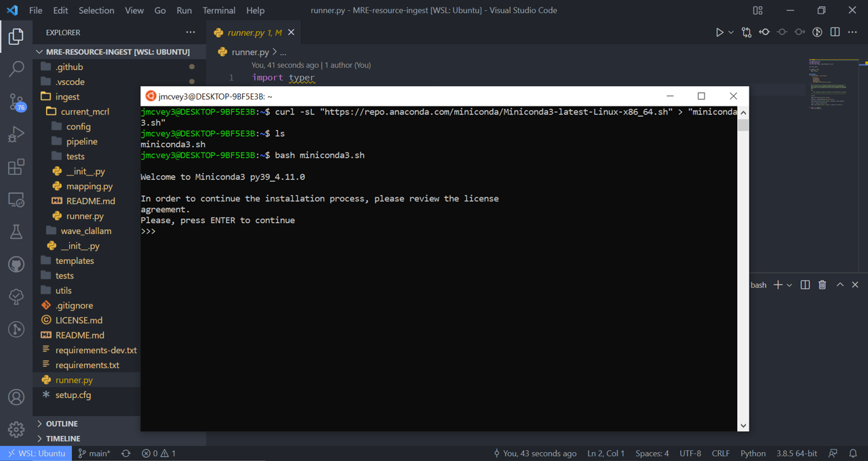Image resolution: width=868 pixels, height=461 pixels.
Task: Click the compare changes icon in editor toolbar
Action: tap(747, 33)
